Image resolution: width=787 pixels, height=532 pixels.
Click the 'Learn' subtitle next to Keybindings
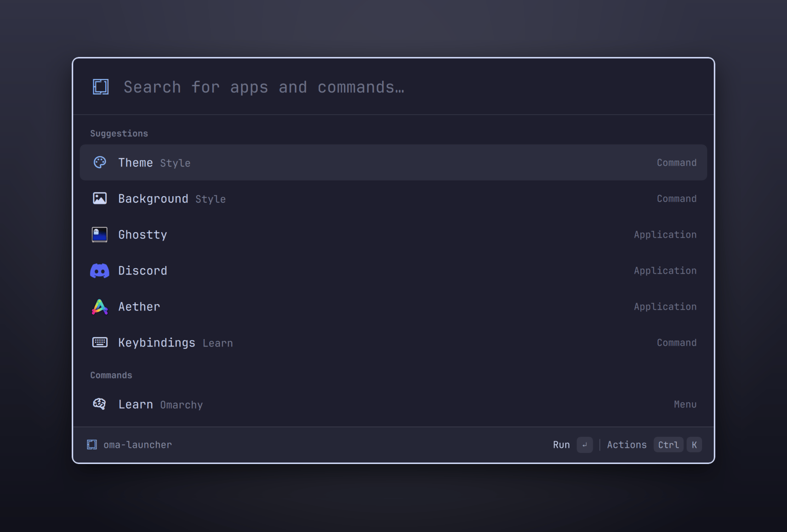218,343
